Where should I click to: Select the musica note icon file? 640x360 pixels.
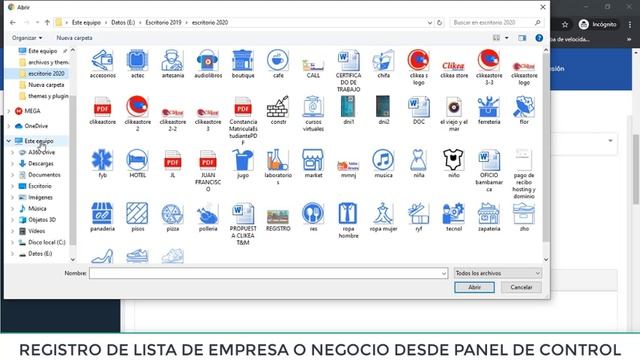click(x=383, y=163)
